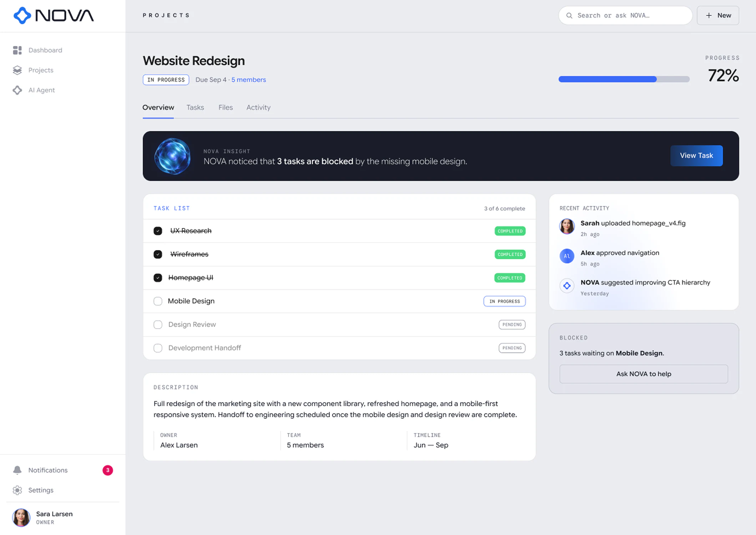The image size is (756, 535).
Task: Click the 3 of 6 complete text
Action: tap(504, 209)
